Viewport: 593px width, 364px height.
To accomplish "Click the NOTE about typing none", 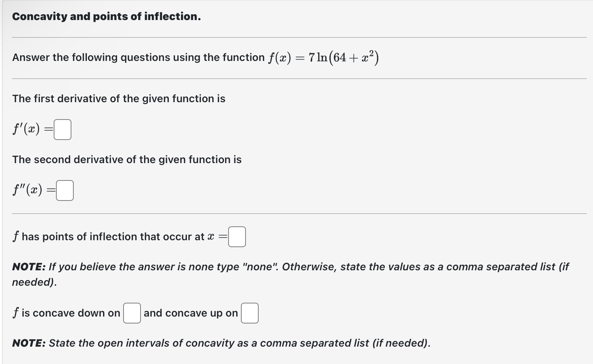I will coord(290,274).
